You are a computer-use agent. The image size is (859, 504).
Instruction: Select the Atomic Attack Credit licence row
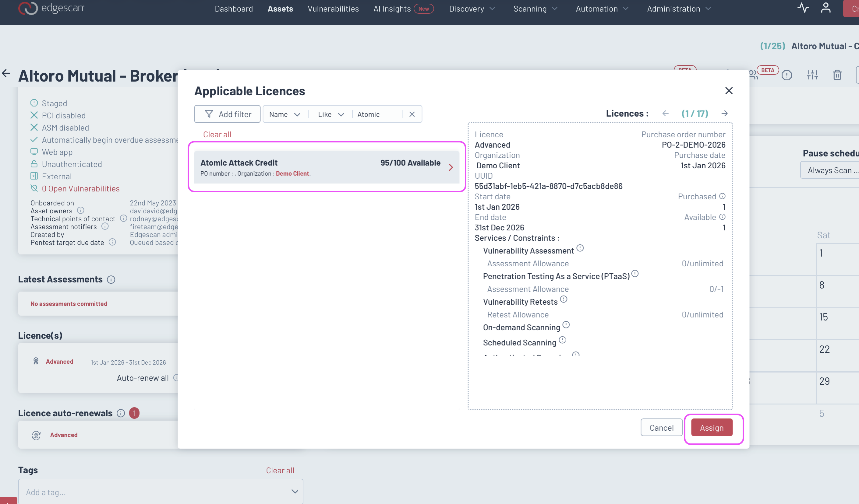(x=327, y=167)
